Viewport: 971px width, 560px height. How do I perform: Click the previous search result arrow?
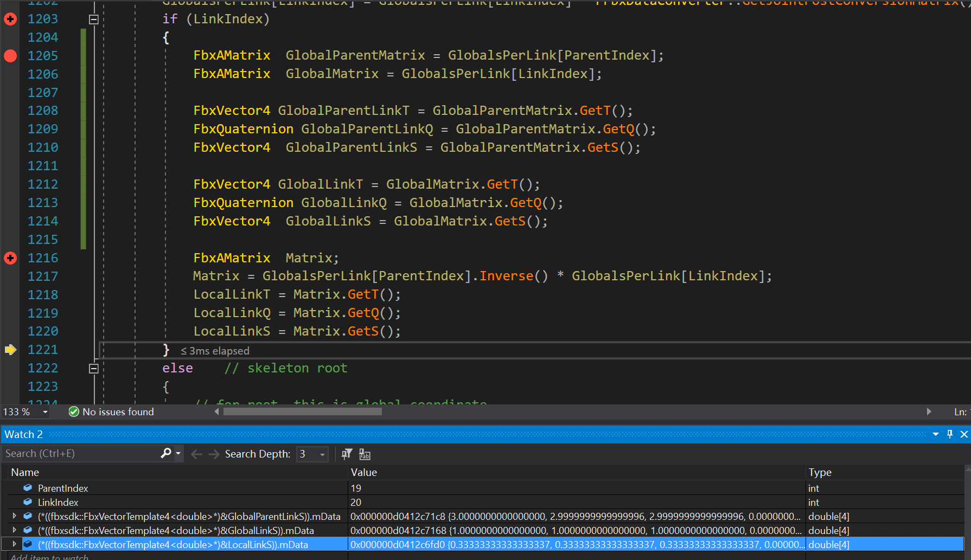coord(196,454)
